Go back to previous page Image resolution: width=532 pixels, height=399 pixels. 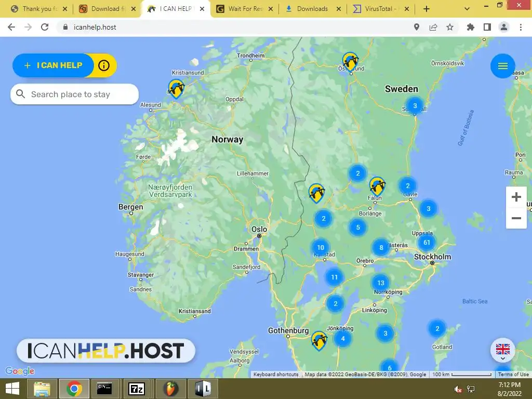(11, 27)
